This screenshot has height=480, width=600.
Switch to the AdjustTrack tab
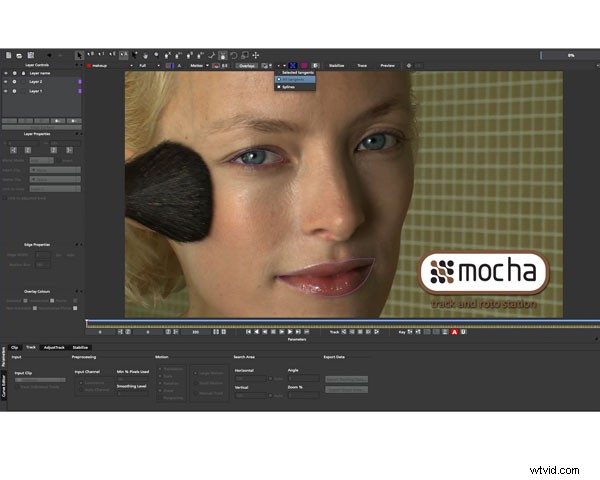click(x=52, y=347)
